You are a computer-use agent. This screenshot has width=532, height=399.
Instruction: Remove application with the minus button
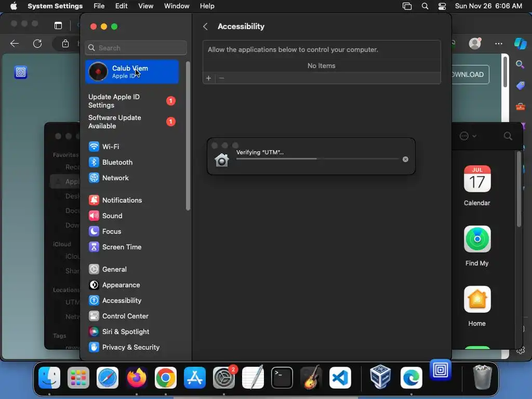[x=221, y=78]
